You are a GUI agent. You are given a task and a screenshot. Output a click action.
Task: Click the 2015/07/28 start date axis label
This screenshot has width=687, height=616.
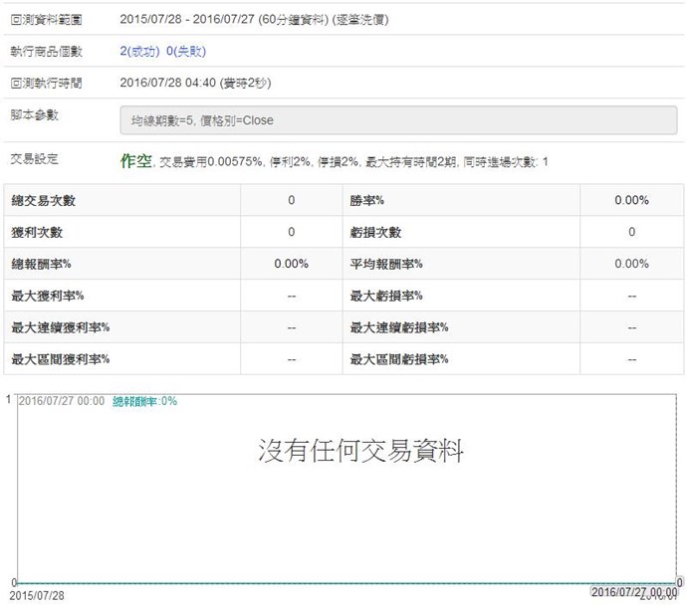point(37,595)
